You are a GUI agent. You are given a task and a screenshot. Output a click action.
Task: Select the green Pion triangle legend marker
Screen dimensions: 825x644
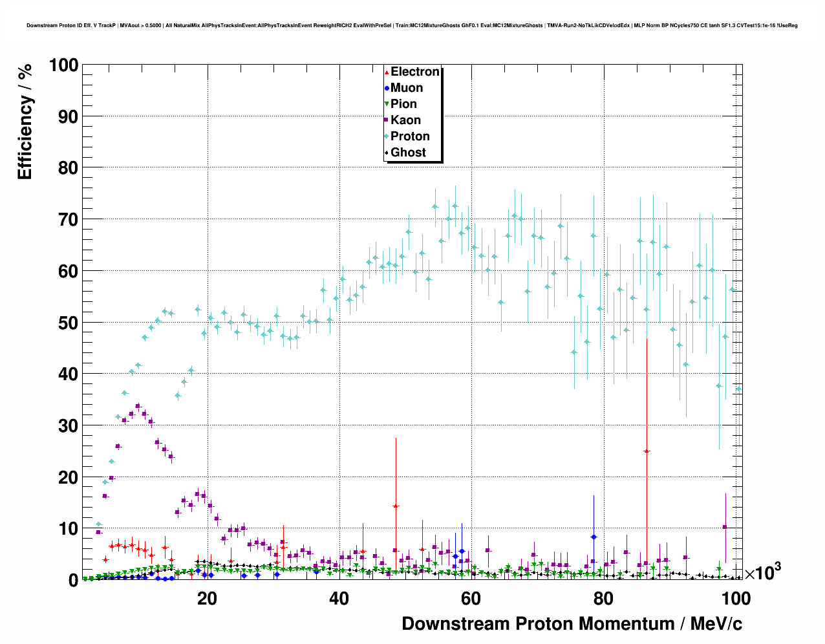[x=387, y=104]
